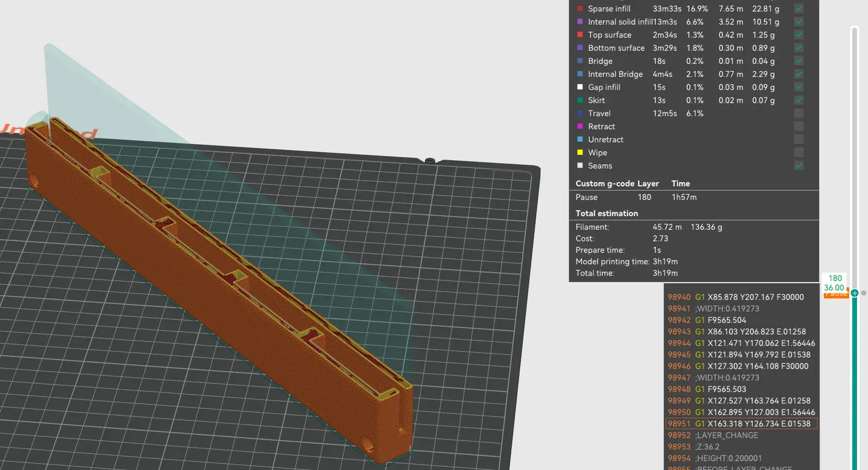Untick the Internal Bridge checkbox
This screenshot has width=868, height=470.
(798, 74)
